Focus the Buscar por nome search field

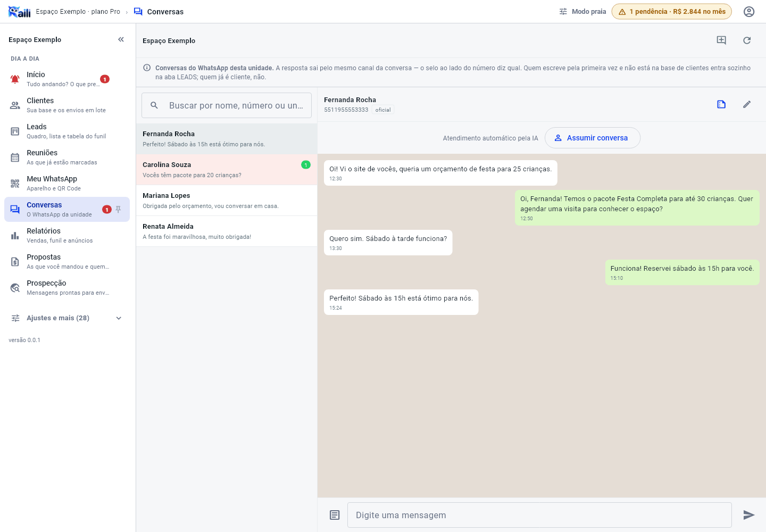pos(227,105)
